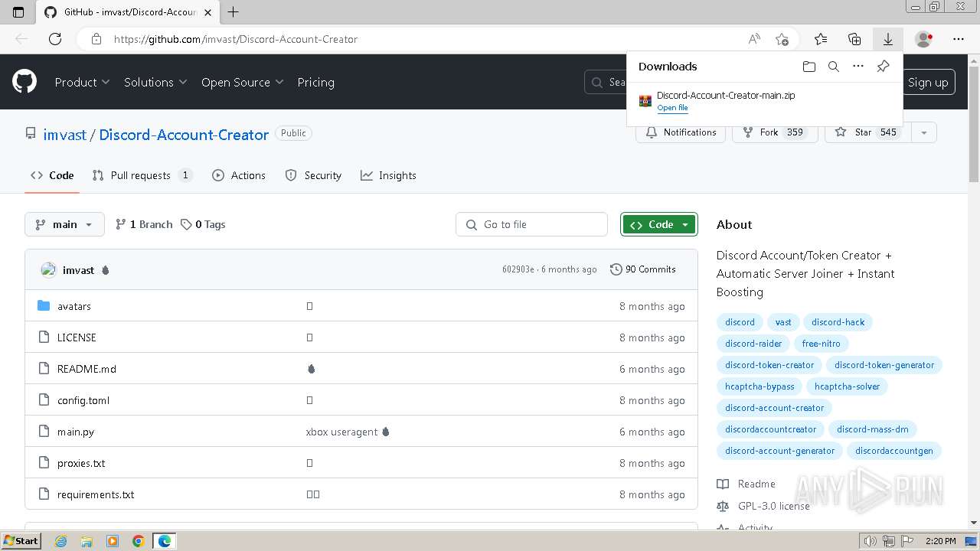Screen dimensions: 980x551
Task: Click the site lock icon in address bar
Action: click(x=96, y=39)
